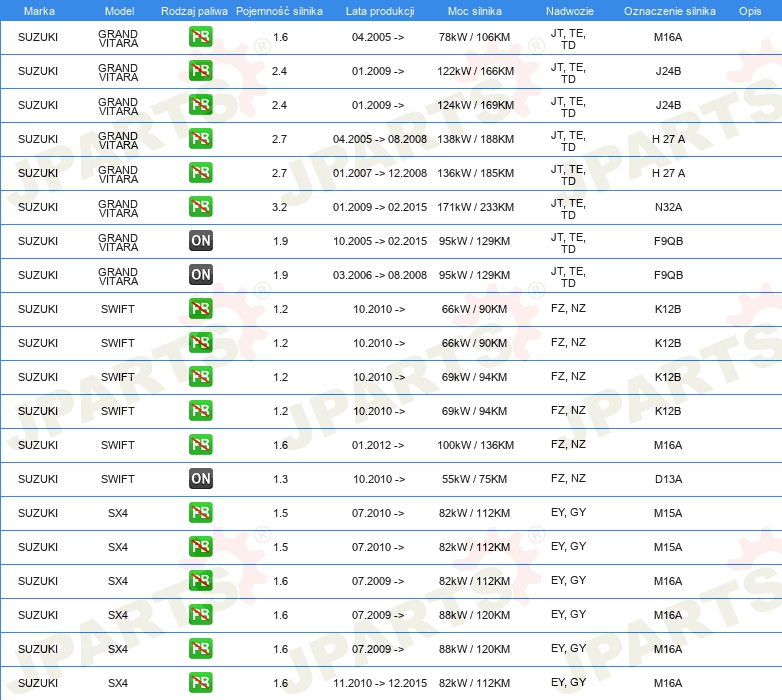Click petrol icon in SX4 11.2010 row
Viewport: 782px width, 700px height.
point(200,683)
